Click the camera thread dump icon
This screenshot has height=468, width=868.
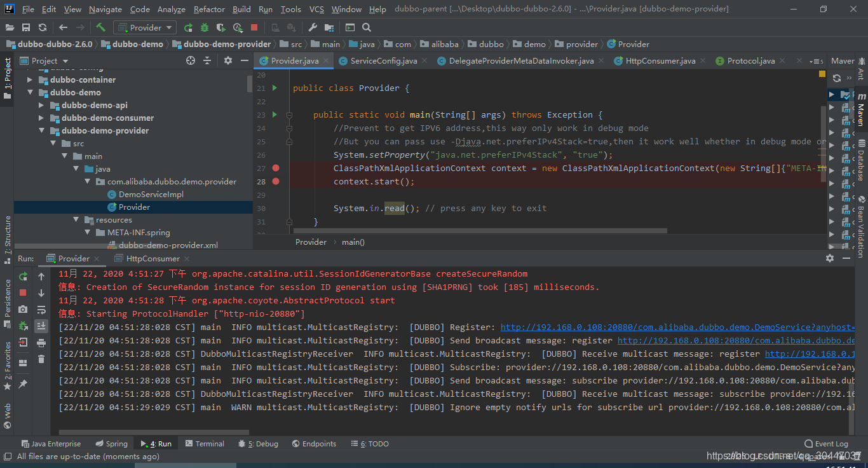pyautogui.click(x=23, y=309)
